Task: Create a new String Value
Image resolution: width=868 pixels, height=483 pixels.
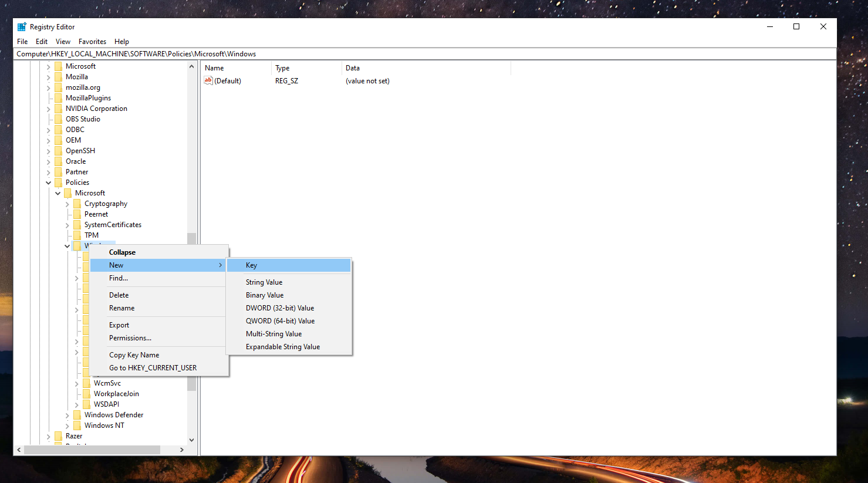Action: tap(289, 282)
